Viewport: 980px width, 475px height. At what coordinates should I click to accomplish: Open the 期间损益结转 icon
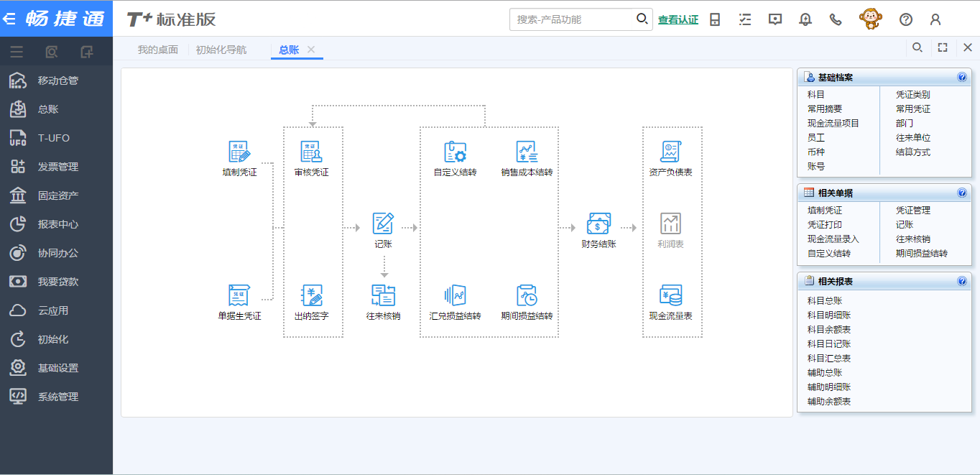(x=527, y=295)
